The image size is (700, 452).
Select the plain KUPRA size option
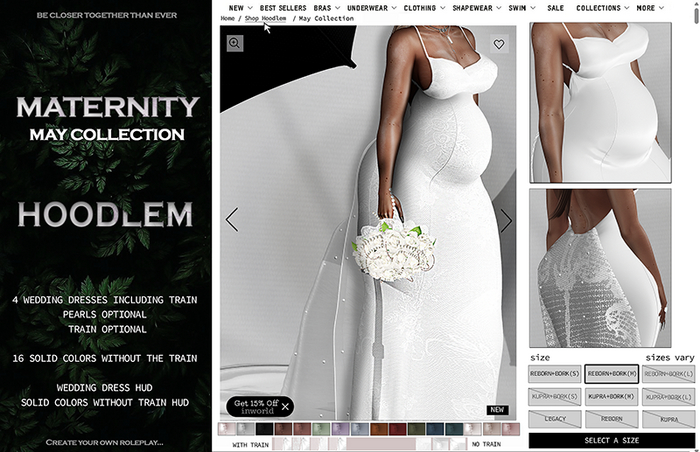tap(668, 419)
